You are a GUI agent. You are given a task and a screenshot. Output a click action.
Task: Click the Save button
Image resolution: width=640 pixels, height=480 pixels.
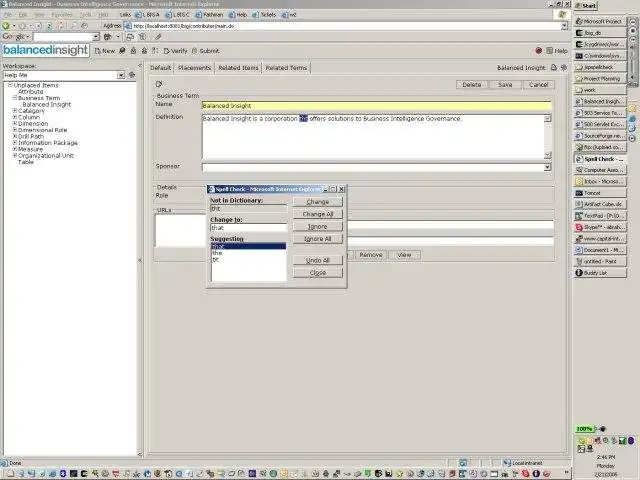505,84
